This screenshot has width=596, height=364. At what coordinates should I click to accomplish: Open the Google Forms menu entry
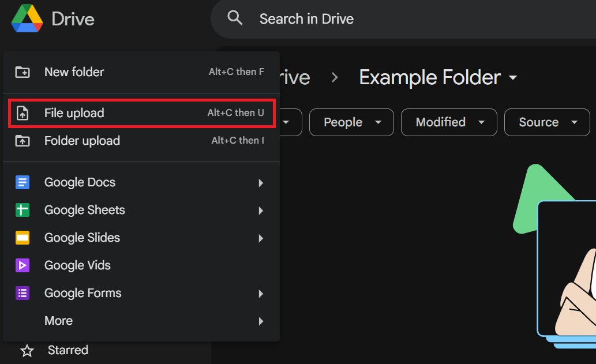tap(141, 293)
